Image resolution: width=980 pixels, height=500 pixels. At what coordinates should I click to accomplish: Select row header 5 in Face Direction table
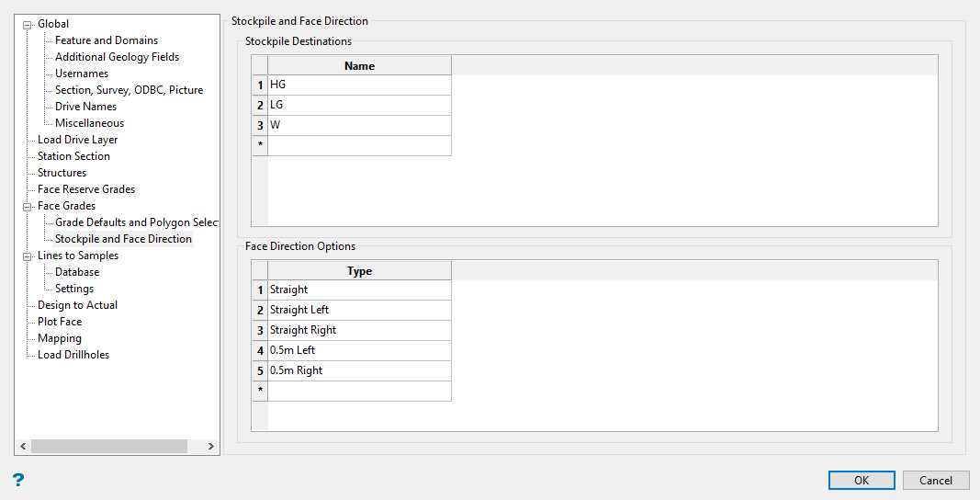pos(260,370)
